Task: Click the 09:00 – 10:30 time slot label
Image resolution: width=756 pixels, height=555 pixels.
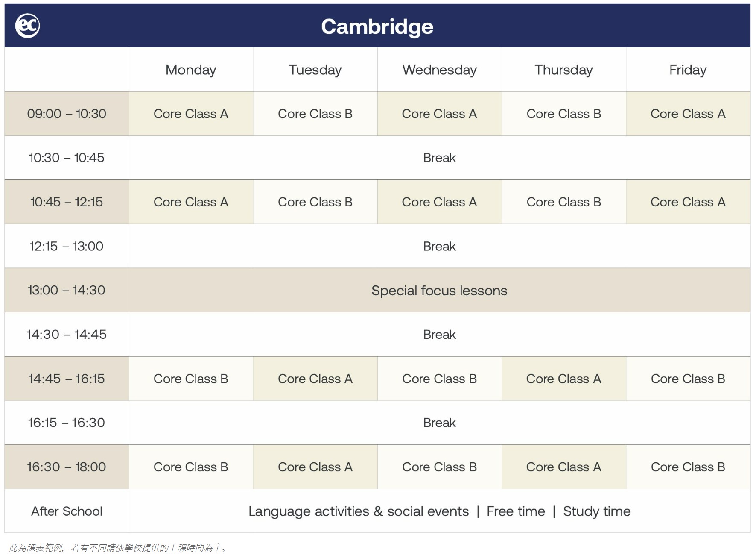Action: click(67, 114)
